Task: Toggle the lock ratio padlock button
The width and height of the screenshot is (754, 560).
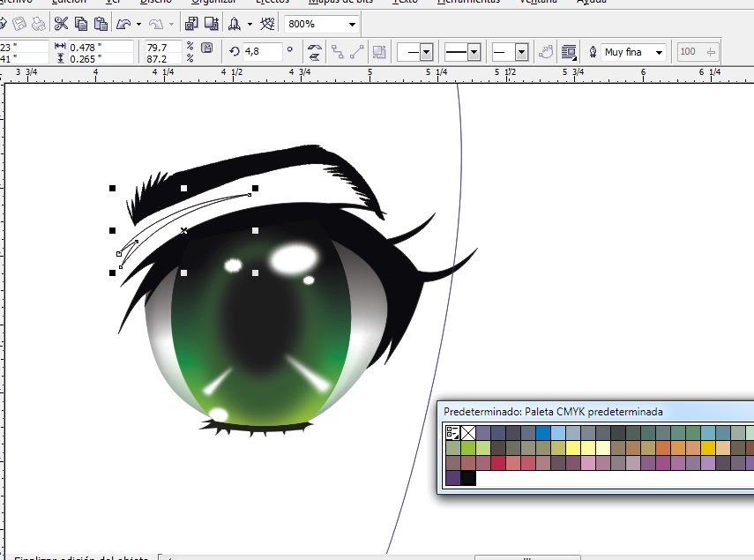Action: click(206, 47)
